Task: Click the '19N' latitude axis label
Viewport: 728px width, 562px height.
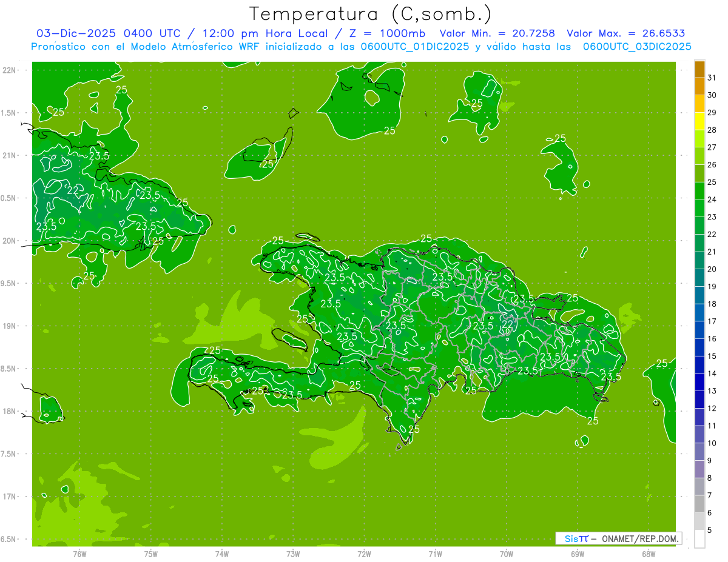Action: pyautogui.click(x=9, y=326)
